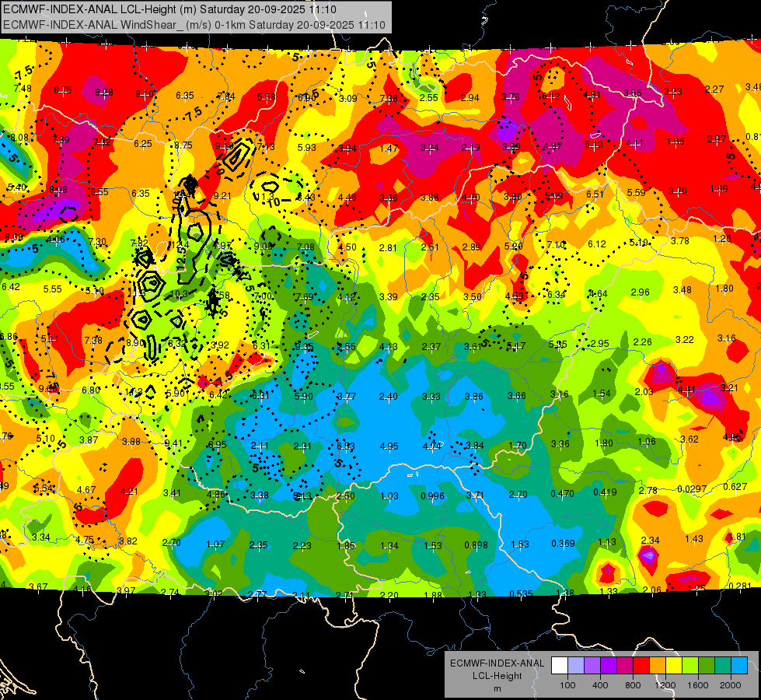Click the grid value '0.898'
761x700 pixels.
click(476, 545)
